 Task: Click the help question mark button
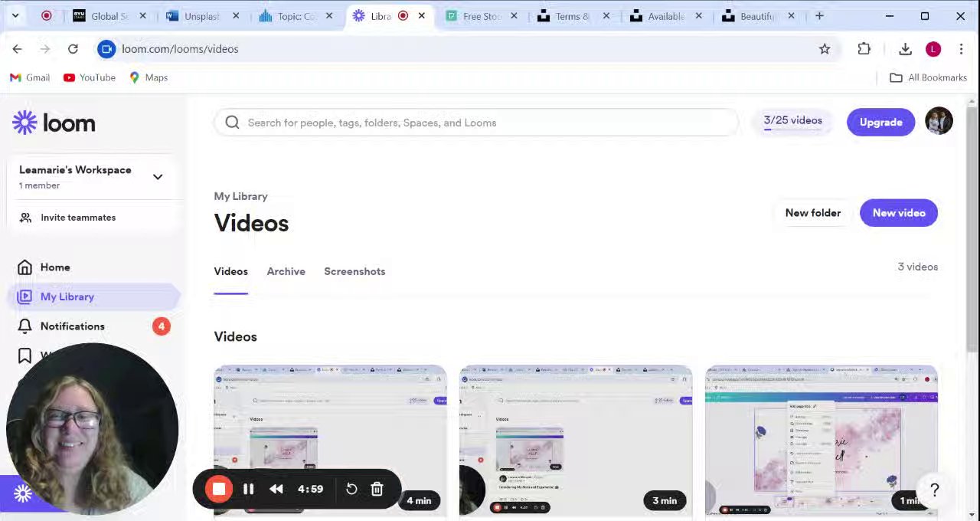pos(934,490)
